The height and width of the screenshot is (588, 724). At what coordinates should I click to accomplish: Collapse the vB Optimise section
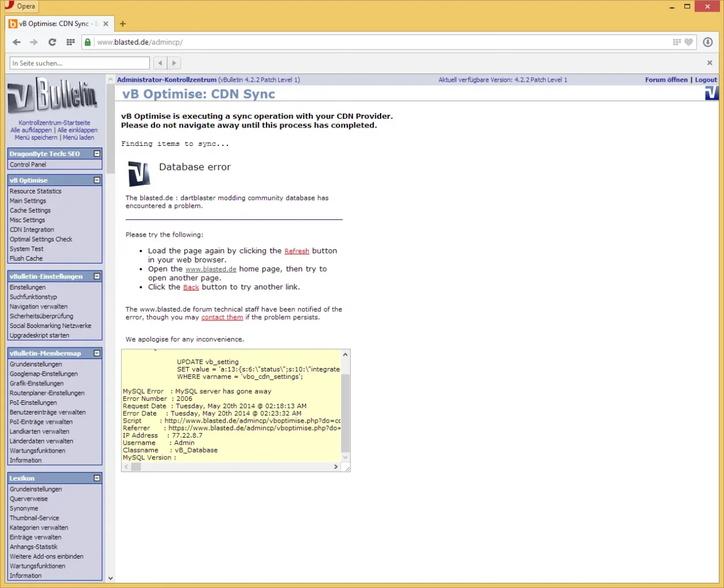tap(97, 180)
